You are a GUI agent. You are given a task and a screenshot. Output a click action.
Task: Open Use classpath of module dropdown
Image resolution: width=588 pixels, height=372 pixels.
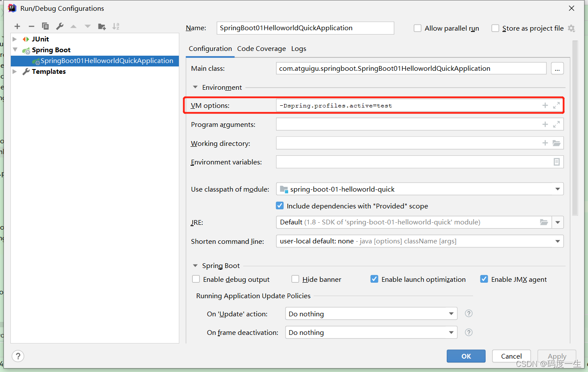[x=558, y=189]
